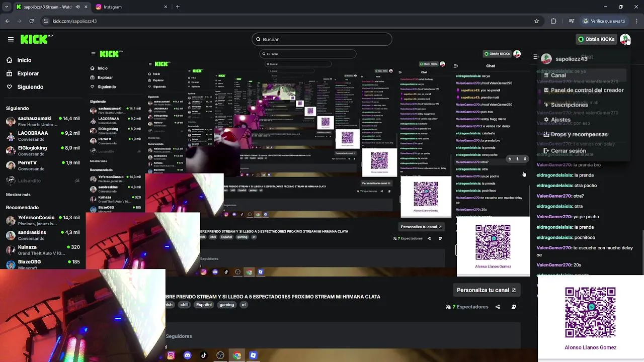Click the gear icon beside Ajustes

(x=546, y=120)
